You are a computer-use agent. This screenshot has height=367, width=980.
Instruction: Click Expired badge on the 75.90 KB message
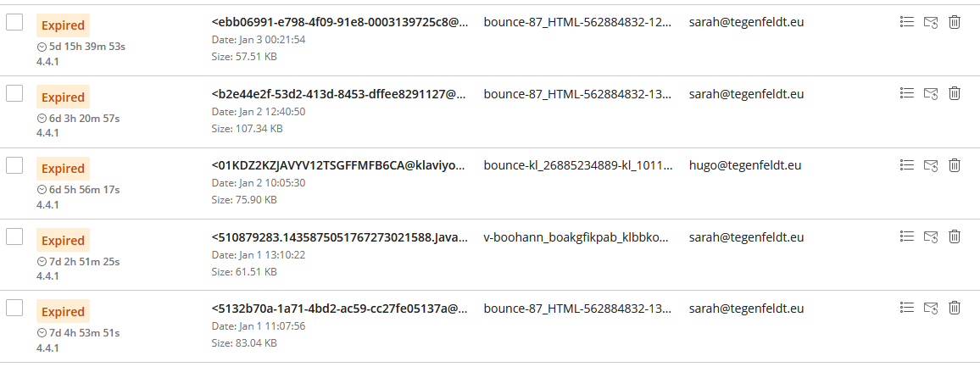click(x=63, y=169)
